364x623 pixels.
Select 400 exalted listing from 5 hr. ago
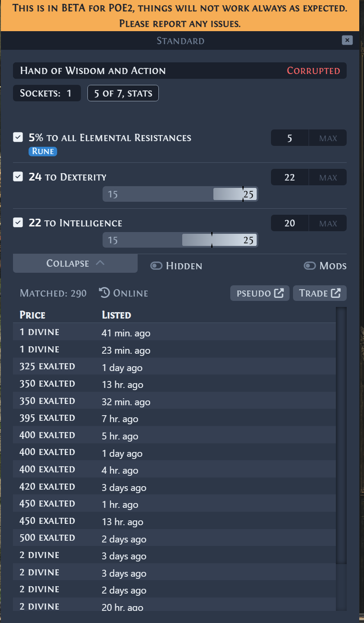click(x=174, y=435)
